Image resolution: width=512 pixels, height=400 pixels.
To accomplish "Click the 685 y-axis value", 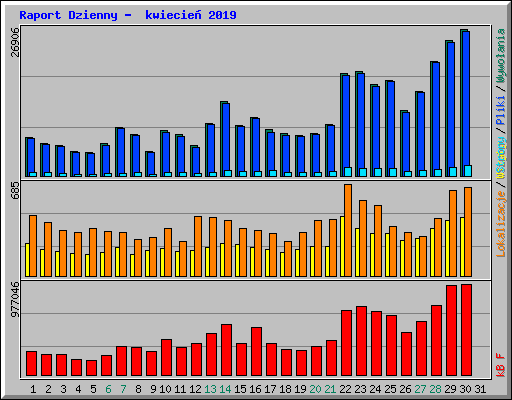I will point(15,191).
